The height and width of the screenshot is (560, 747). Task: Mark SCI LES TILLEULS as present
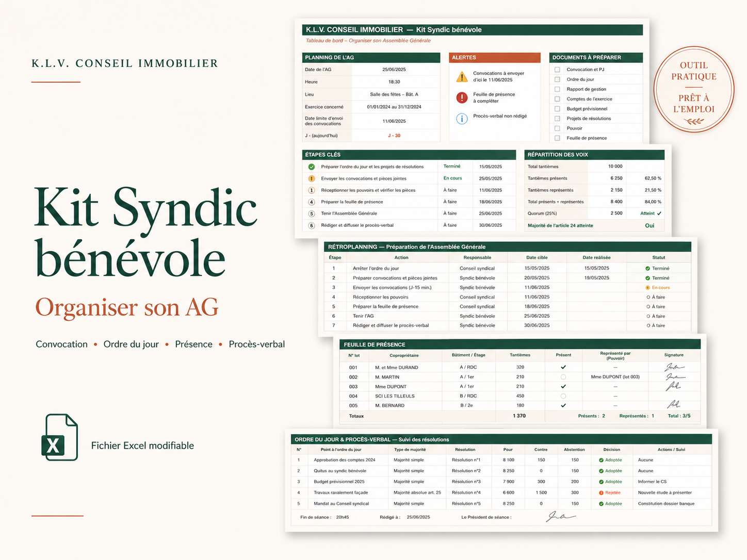563,396
